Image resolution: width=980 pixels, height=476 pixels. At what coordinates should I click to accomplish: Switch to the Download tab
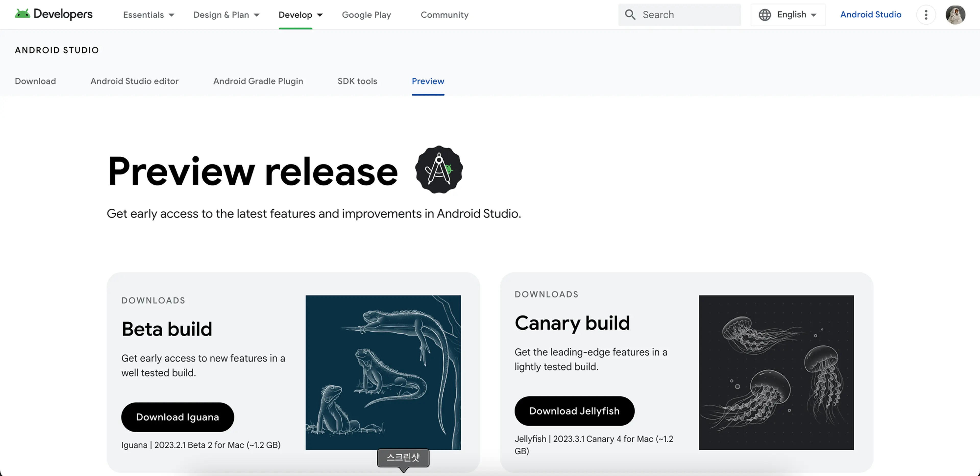click(x=35, y=81)
